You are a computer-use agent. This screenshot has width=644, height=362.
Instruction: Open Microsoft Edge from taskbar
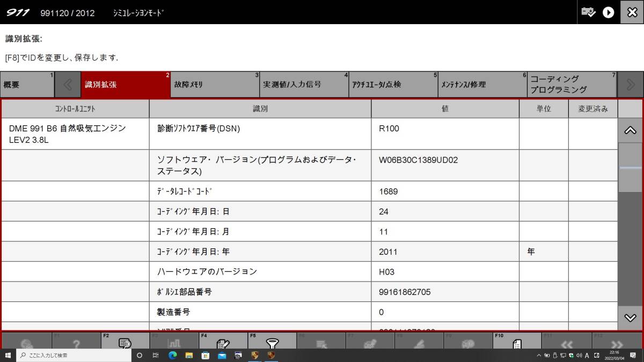173,356
